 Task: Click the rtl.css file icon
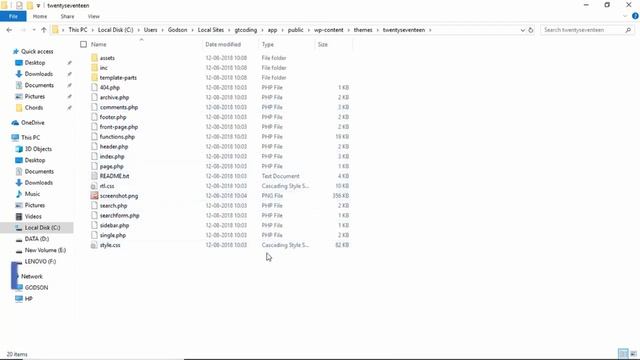[94, 186]
